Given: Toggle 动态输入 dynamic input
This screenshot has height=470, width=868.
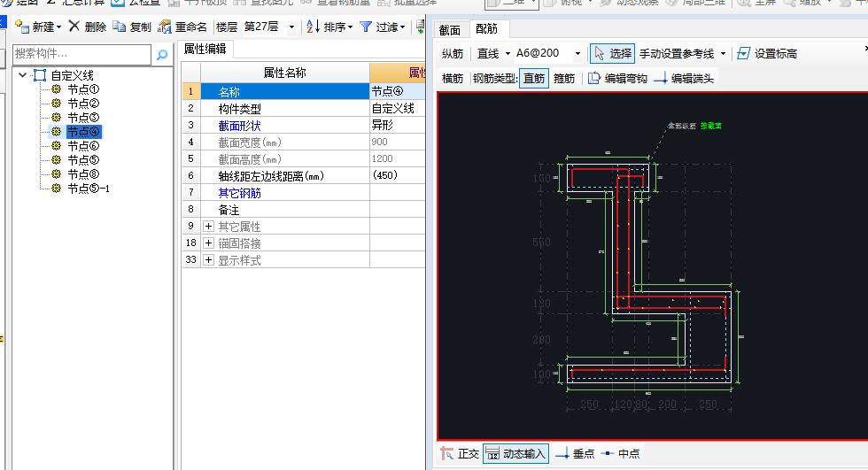Looking at the screenshot, I should (x=515, y=454).
